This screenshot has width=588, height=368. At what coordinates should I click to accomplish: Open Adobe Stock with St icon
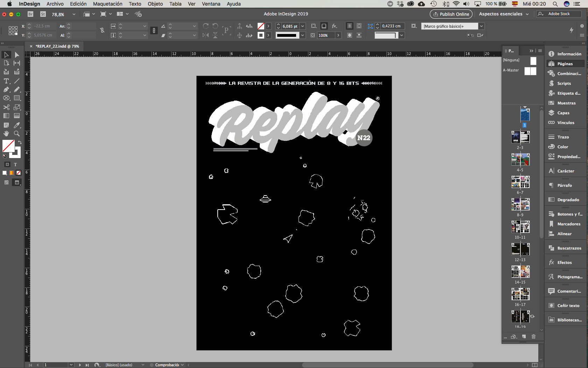tap(43, 14)
